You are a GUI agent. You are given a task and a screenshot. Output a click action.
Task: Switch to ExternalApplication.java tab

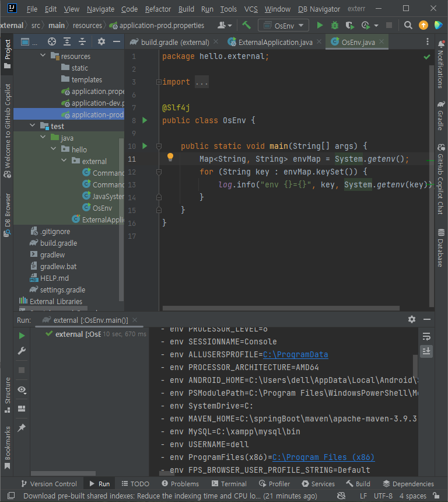point(275,42)
